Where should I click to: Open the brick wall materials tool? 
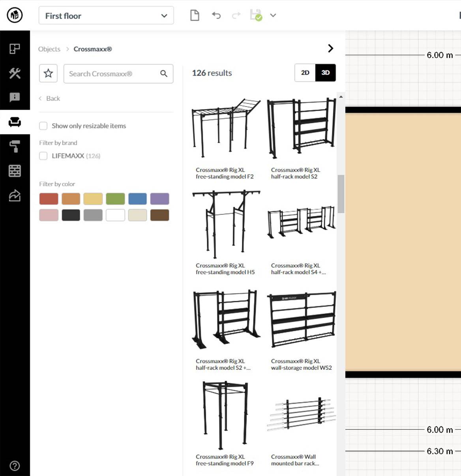[15, 171]
